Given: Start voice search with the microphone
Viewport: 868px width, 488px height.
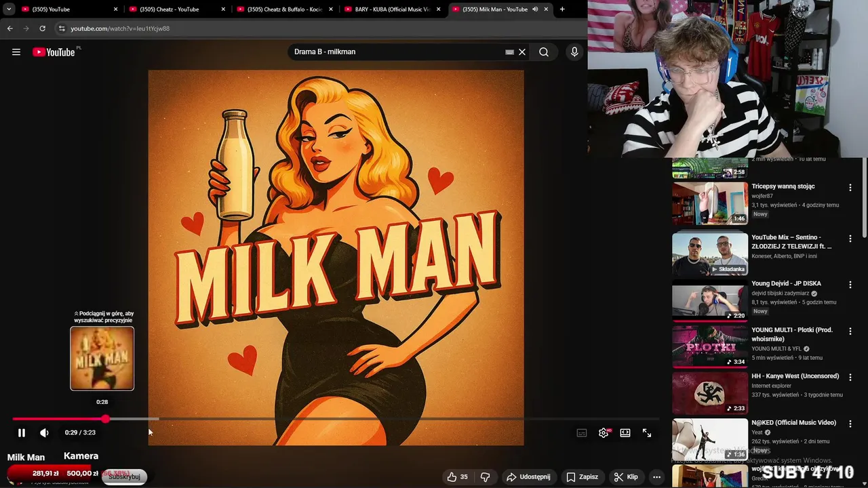Looking at the screenshot, I should [x=574, y=52].
